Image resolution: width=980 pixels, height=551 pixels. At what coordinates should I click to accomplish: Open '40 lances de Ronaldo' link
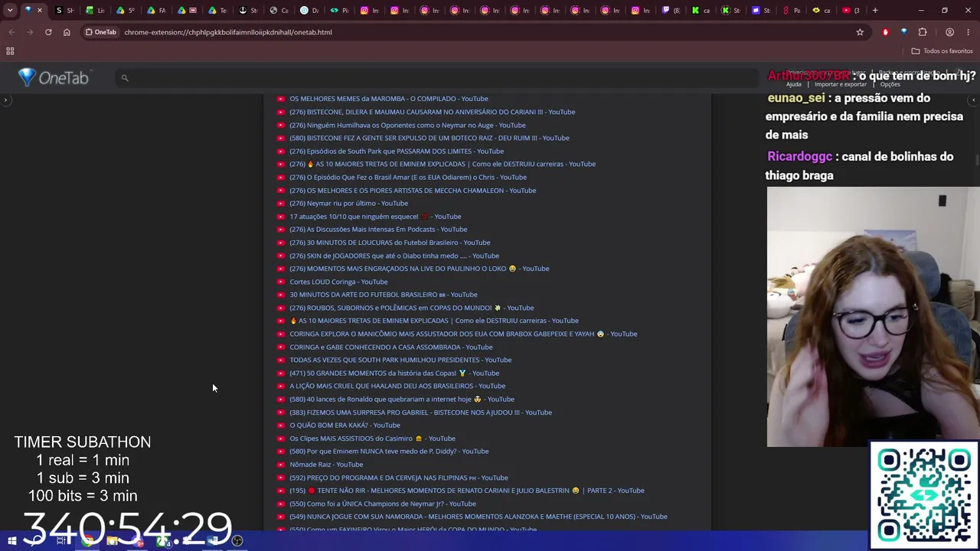pyautogui.click(x=402, y=399)
